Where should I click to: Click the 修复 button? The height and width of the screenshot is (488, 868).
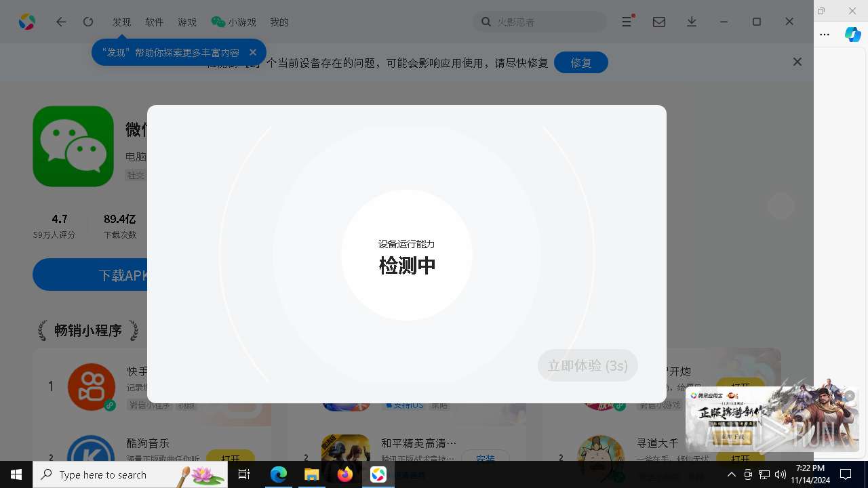tap(581, 62)
